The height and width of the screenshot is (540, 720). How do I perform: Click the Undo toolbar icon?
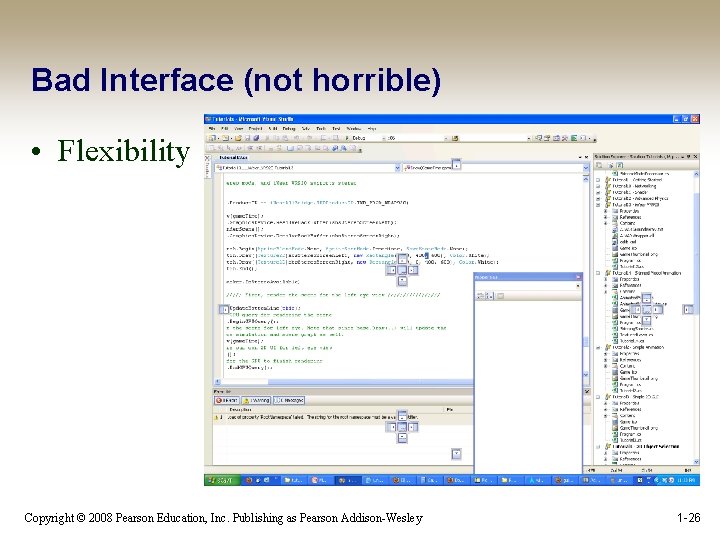[x=296, y=138]
